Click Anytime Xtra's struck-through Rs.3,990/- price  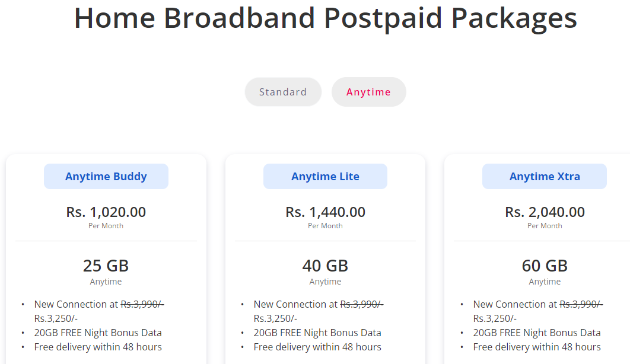[x=581, y=304]
